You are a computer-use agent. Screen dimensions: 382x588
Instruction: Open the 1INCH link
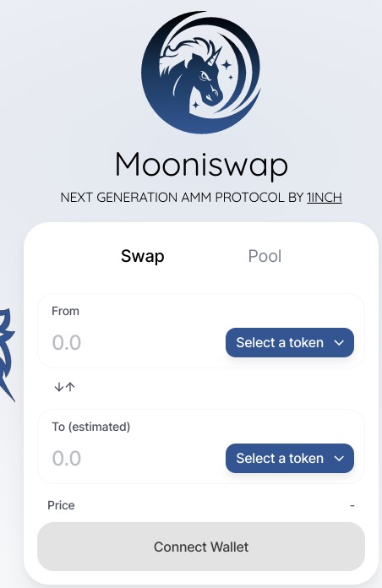[325, 197]
